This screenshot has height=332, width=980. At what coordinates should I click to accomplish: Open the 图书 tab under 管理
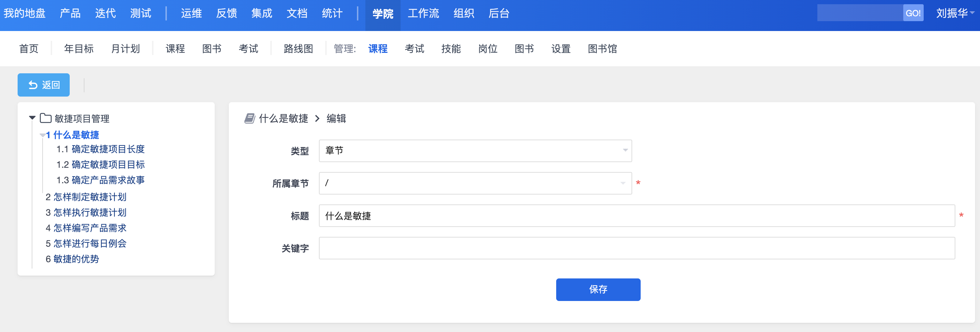[524, 49]
